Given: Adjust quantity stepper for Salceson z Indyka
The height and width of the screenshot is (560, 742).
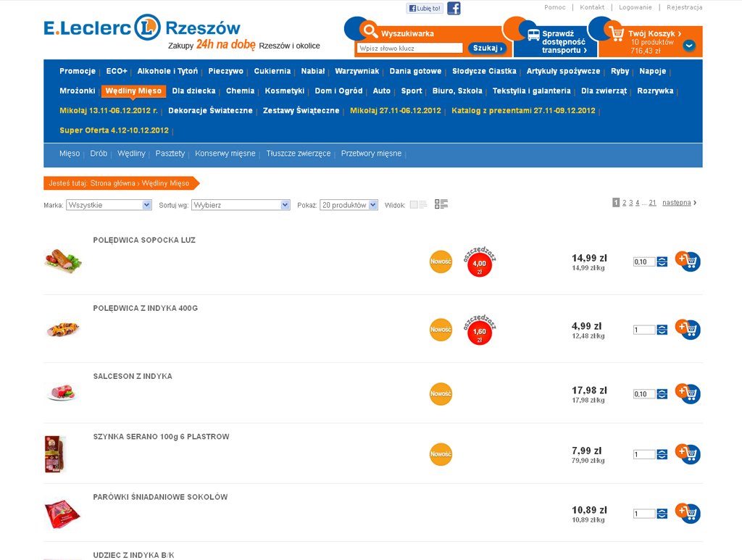Looking at the screenshot, I should tap(662, 394).
